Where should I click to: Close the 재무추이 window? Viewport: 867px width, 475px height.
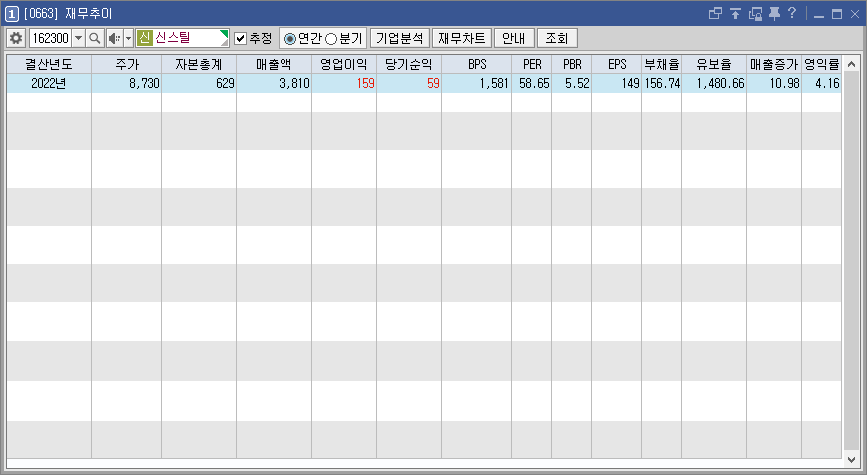tap(855, 14)
